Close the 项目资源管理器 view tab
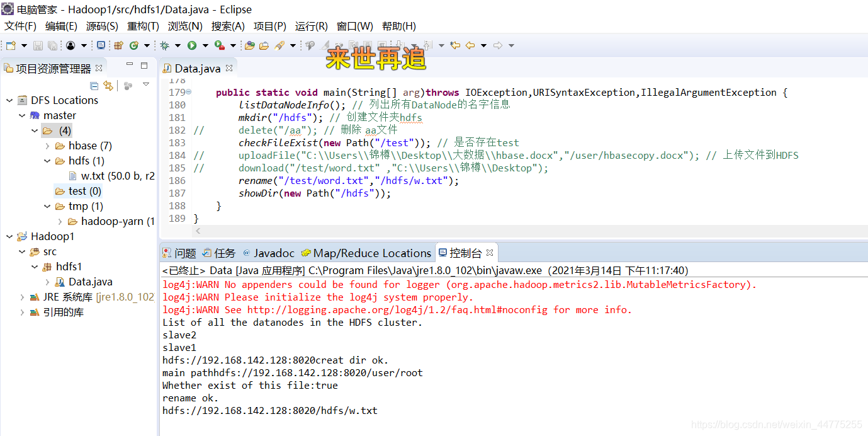The image size is (868, 436). click(99, 68)
